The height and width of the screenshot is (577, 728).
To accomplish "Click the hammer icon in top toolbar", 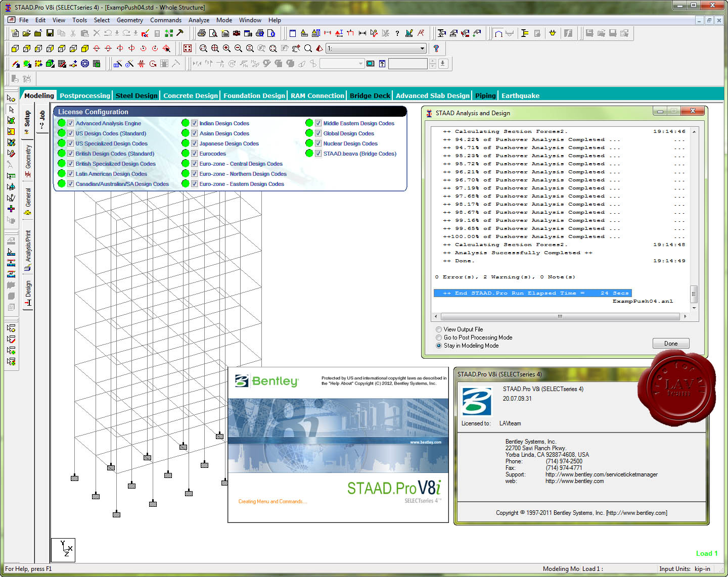I will click(x=180, y=33).
